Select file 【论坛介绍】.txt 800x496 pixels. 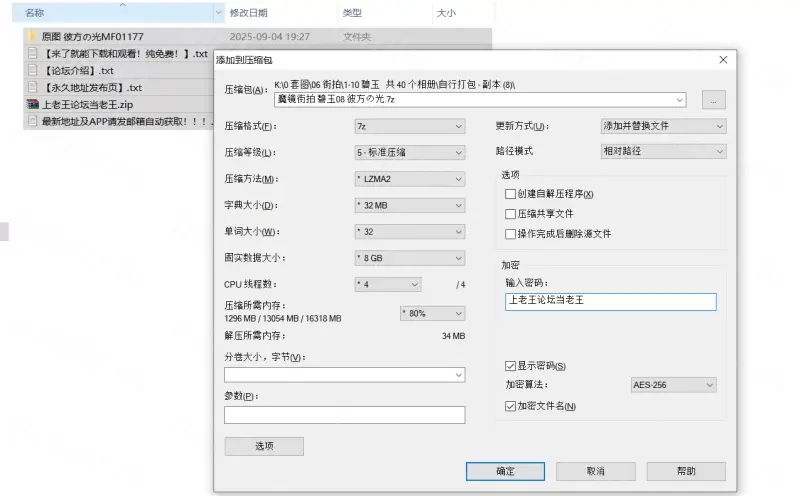(x=78, y=70)
